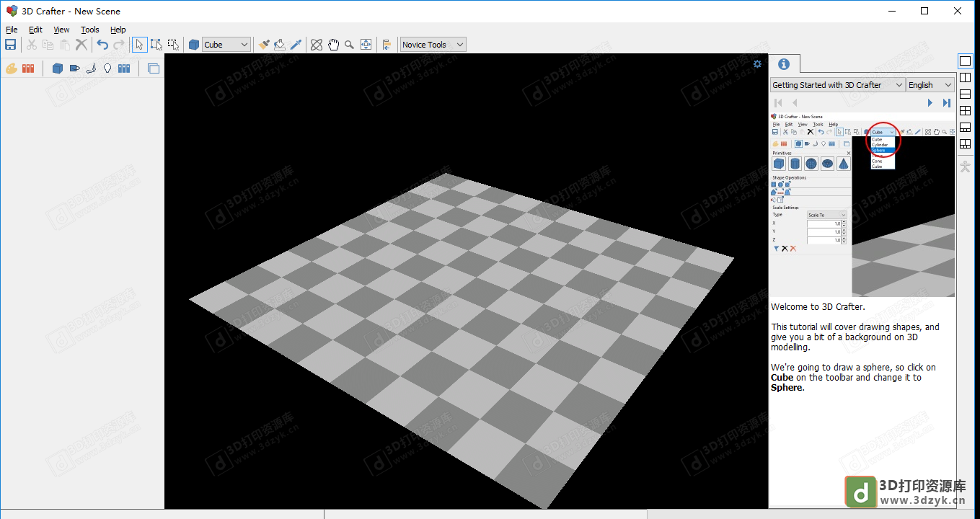Switch to two vertical panes layout

[x=966, y=78]
